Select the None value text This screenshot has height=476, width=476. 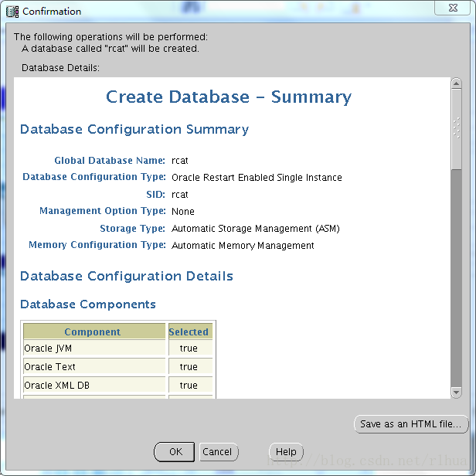(x=182, y=211)
